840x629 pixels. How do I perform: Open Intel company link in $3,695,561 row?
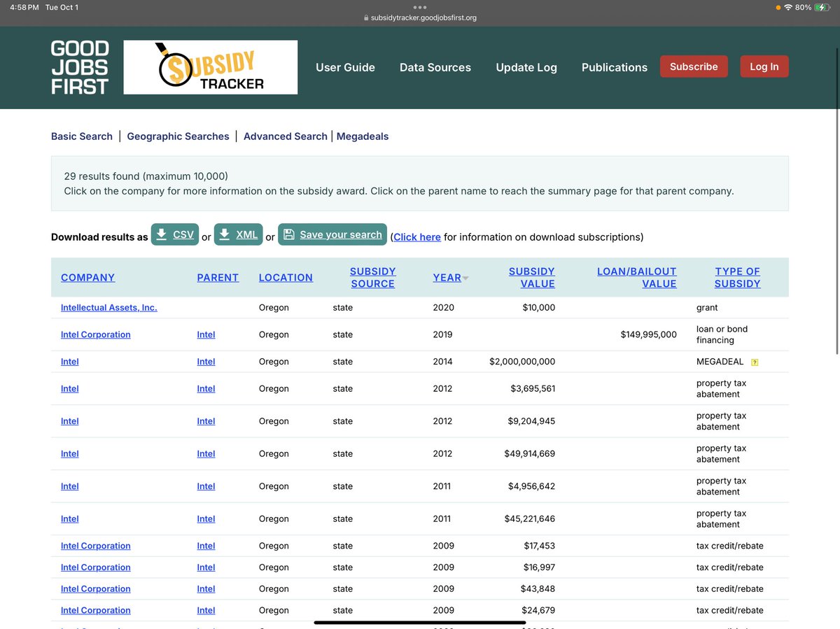pos(70,388)
